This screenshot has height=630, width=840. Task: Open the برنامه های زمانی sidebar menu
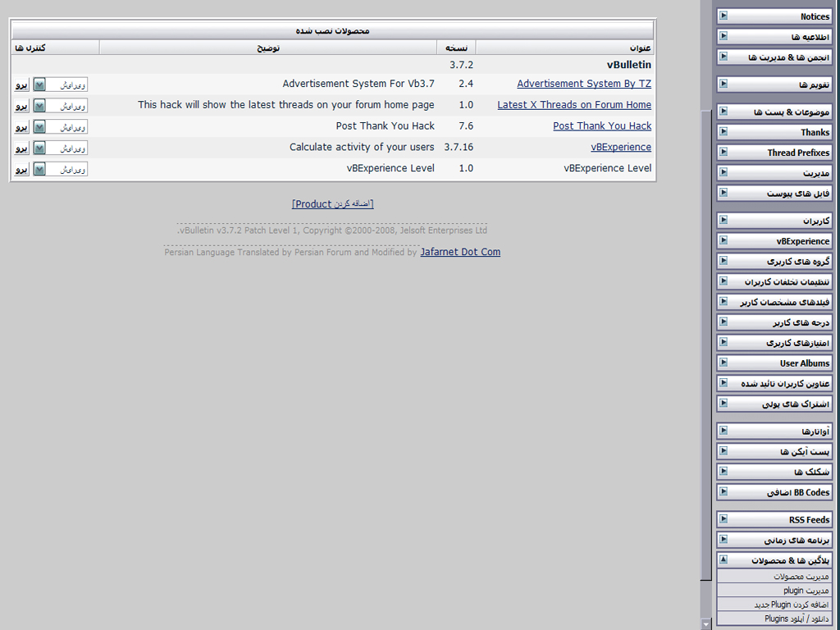774,540
